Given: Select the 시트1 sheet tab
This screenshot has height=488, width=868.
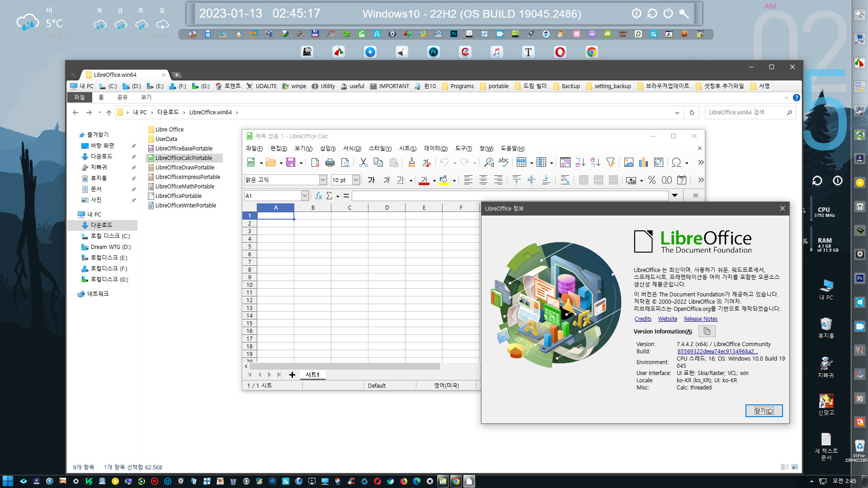Looking at the screenshot, I should click(x=312, y=375).
